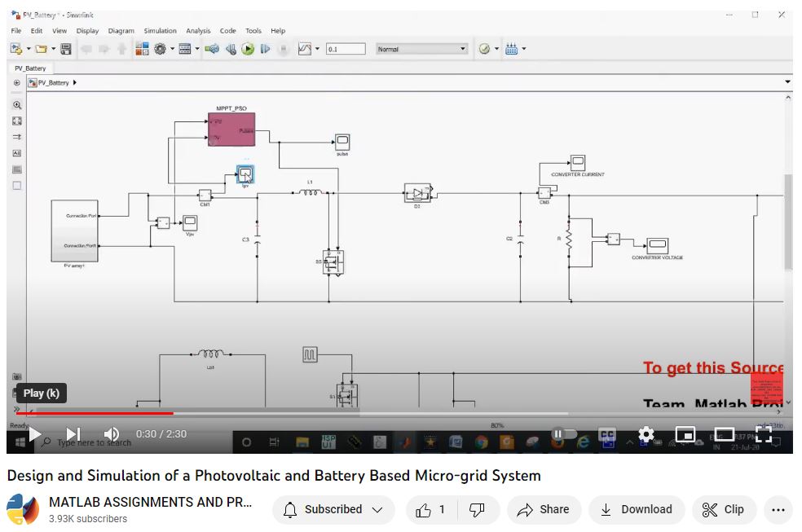Screen dimensions: 802x532
Task: Click the Simulink vertical scrollbar
Action: click(788, 221)
